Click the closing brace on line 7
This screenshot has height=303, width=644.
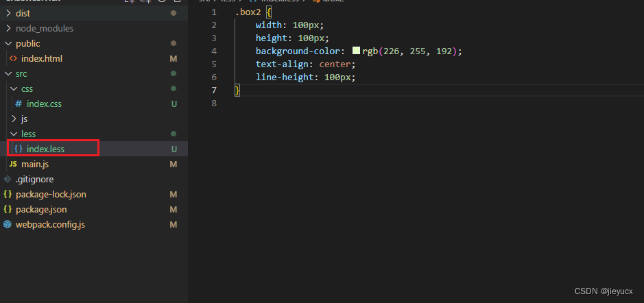click(237, 90)
